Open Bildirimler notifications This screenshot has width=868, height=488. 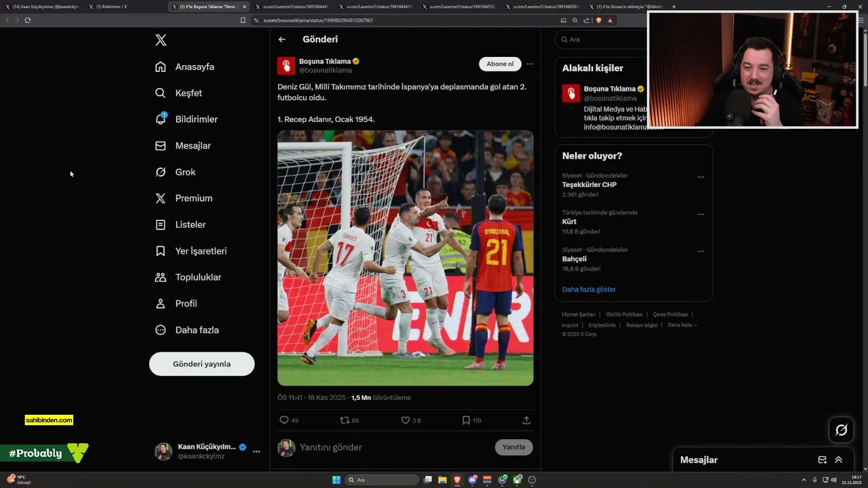tap(186, 119)
